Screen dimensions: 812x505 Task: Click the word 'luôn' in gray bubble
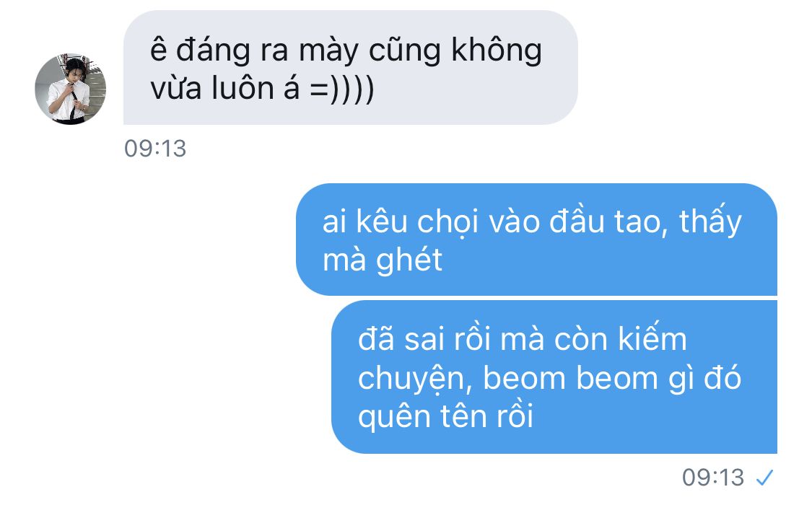(243, 87)
